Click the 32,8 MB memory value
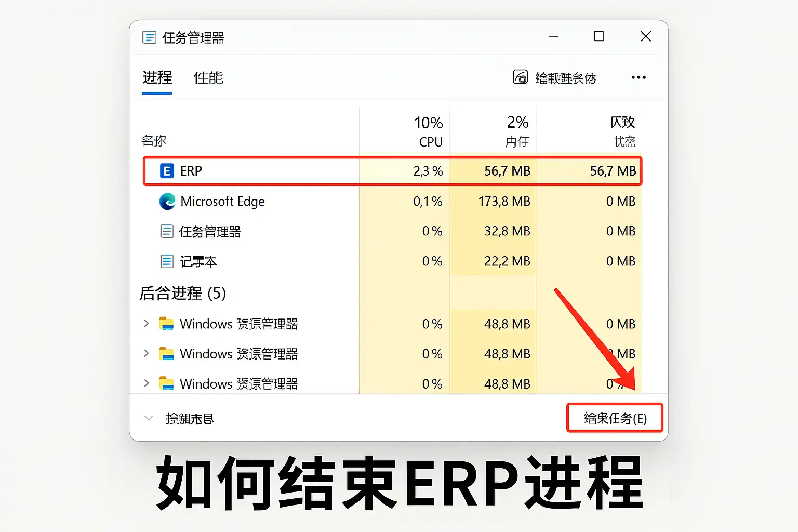The image size is (798, 532). [507, 231]
